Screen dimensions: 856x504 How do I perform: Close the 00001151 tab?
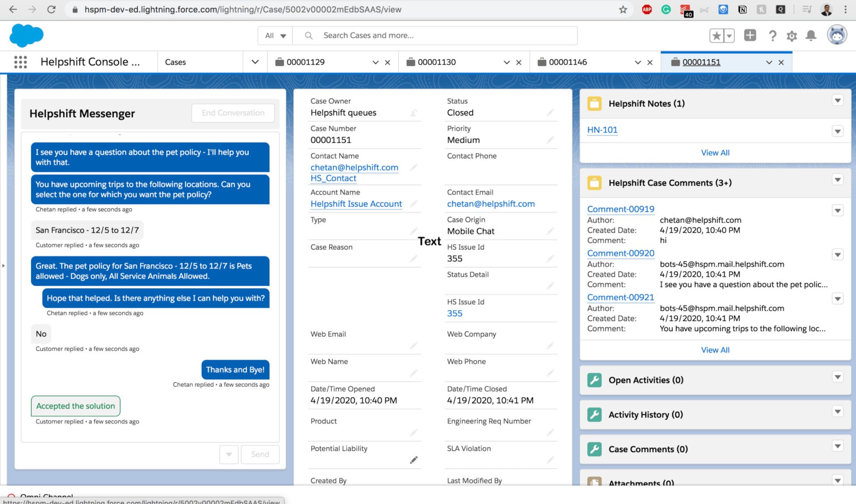pos(781,63)
